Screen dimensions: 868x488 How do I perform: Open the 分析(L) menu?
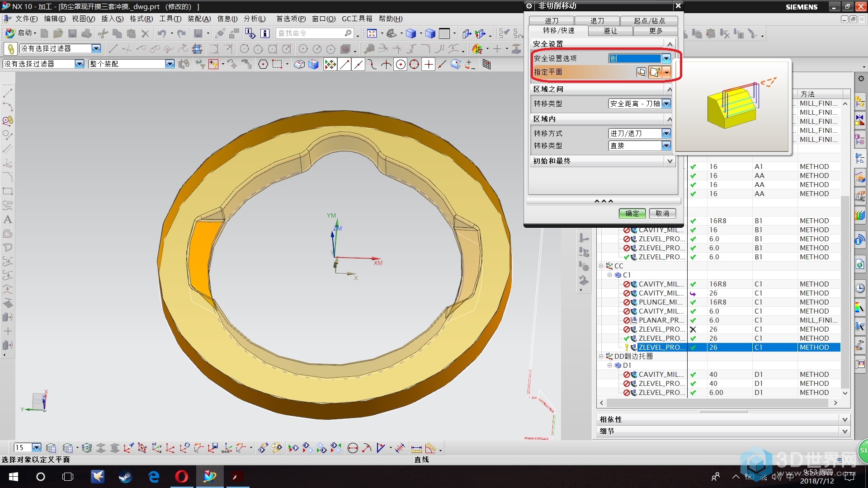click(x=255, y=19)
